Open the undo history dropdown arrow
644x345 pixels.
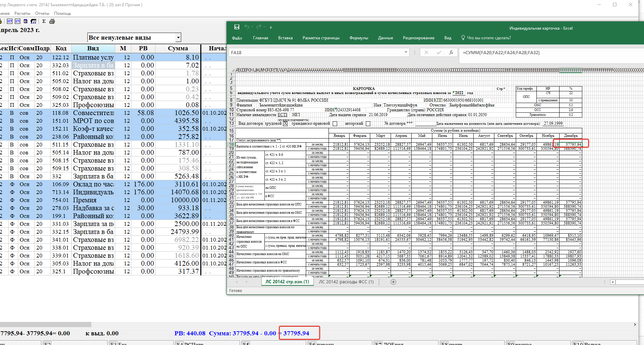tap(252, 27)
